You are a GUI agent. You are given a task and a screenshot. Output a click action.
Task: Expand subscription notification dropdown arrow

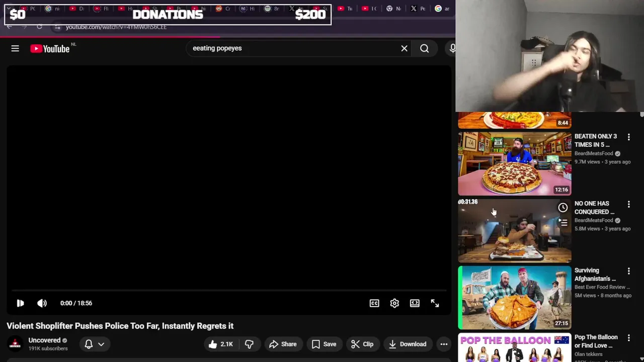click(101, 344)
